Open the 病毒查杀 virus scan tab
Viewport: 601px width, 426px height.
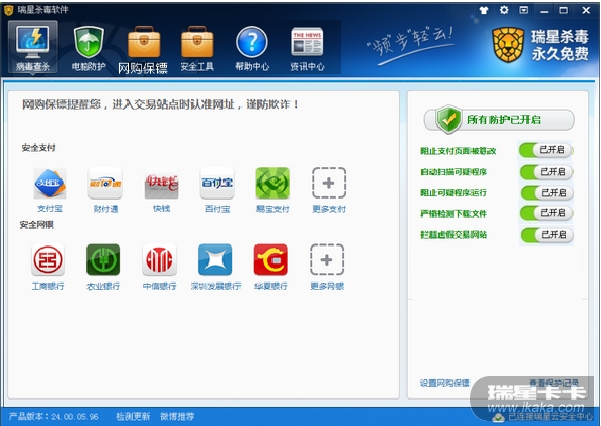(x=33, y=47)
